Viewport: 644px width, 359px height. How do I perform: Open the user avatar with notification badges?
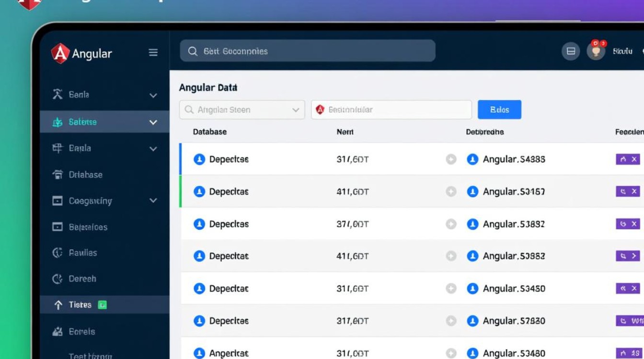(x=596, y=52)
